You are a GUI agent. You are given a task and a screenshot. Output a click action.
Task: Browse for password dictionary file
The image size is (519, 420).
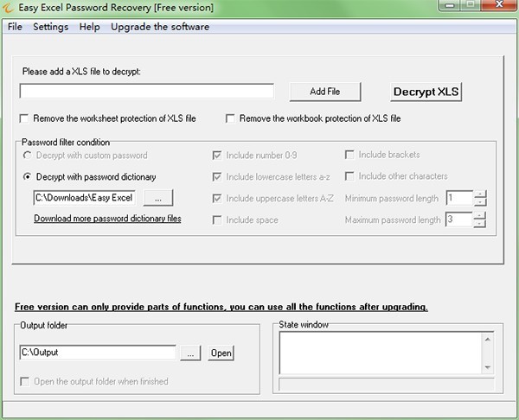(158, 198)
